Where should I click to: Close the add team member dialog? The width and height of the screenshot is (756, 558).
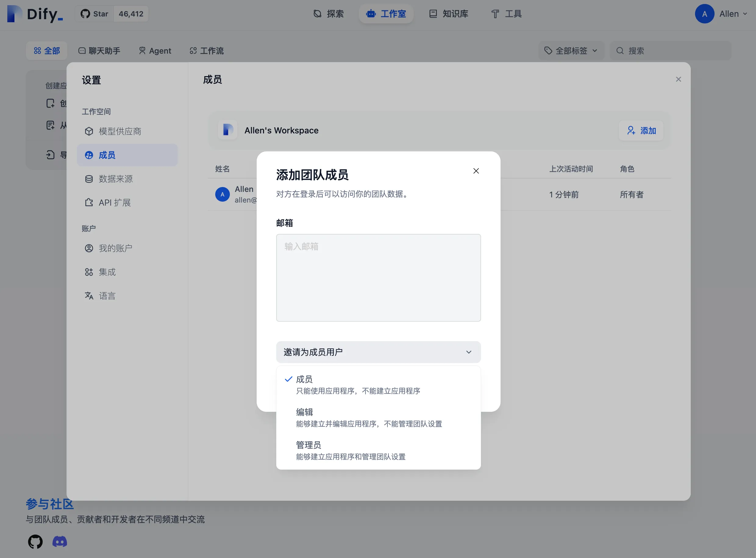(x=476, y=171)
